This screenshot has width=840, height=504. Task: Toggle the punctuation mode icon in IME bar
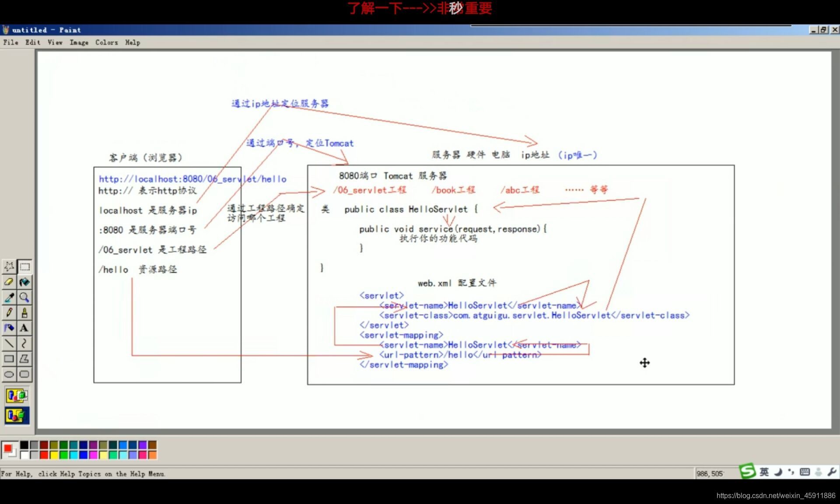click(791, 472)
